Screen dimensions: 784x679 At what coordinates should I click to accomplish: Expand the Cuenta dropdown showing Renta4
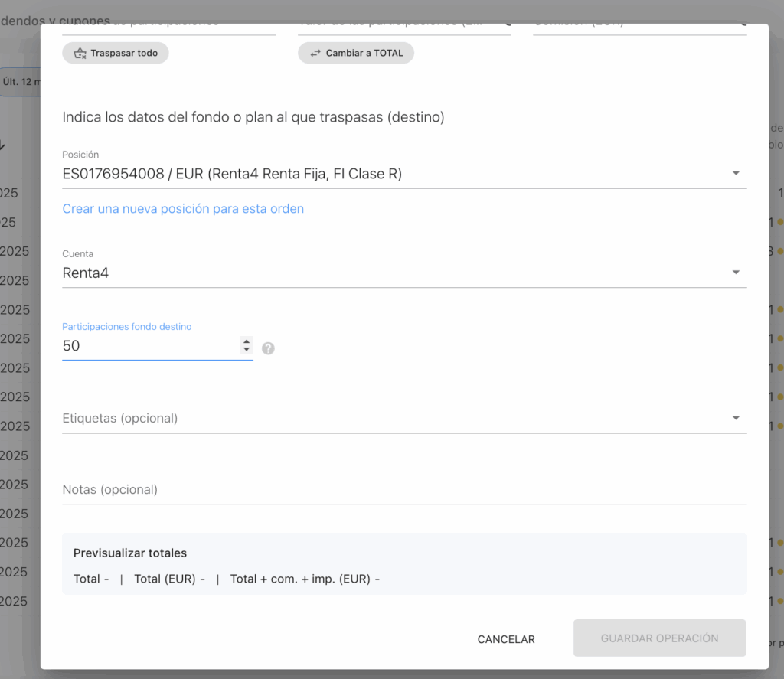(735, 273)
